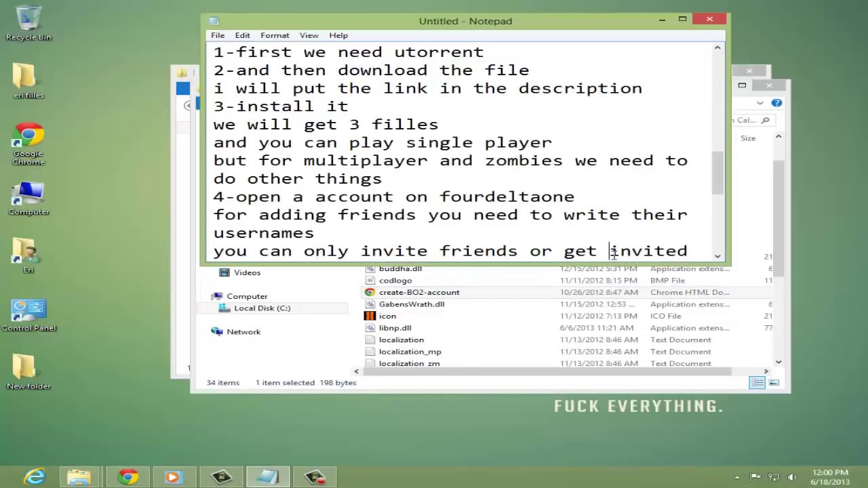
Task: Select the codlogo BMP file
Action: click(395, 281)
